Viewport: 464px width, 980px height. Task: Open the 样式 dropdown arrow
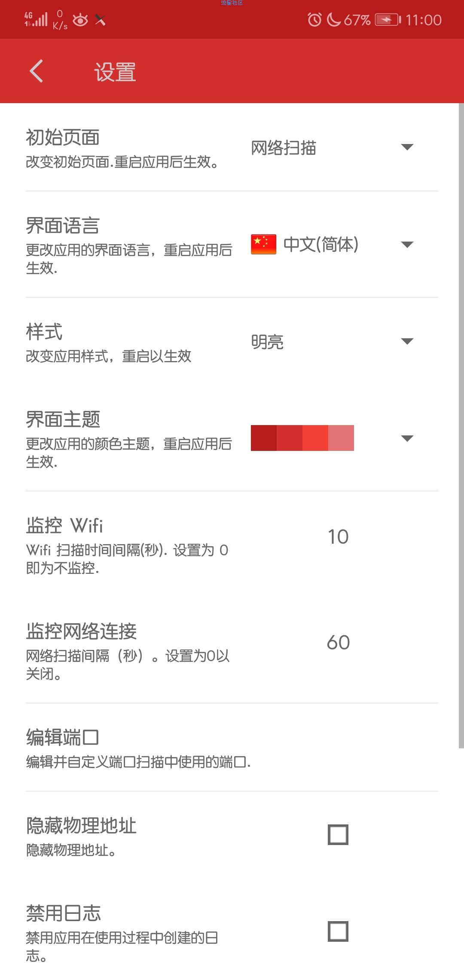click(407, 341)
